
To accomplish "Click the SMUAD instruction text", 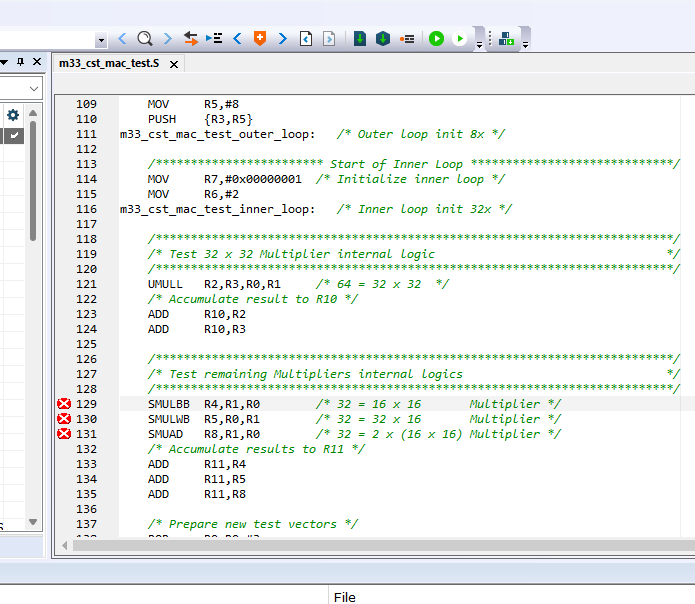I will (165, 434).
